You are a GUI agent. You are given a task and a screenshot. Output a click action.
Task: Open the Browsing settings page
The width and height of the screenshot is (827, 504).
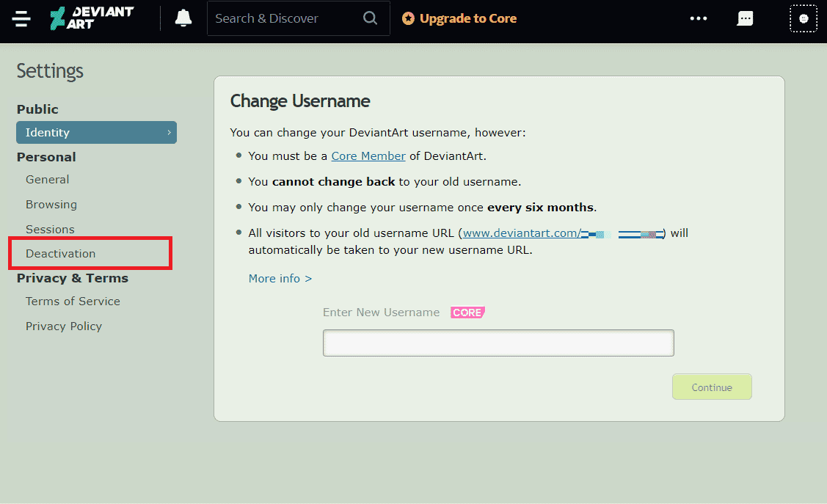51,205
